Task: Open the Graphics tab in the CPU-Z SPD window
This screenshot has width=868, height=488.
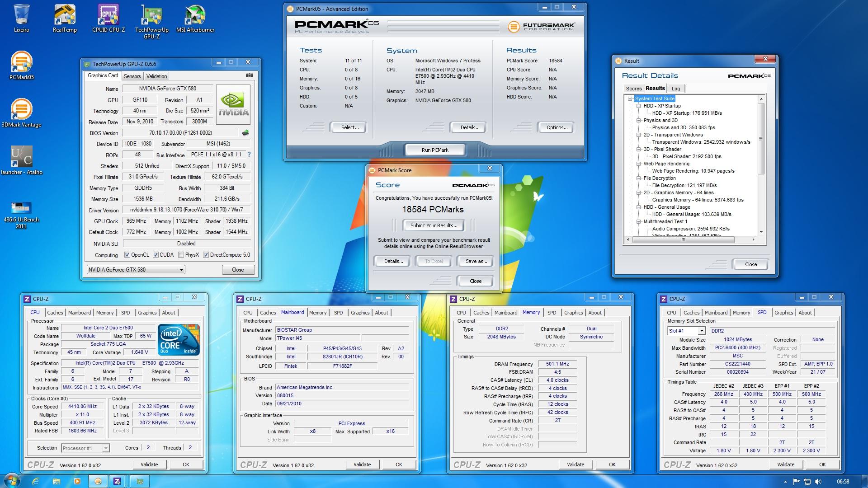Action: click(783, 313)
